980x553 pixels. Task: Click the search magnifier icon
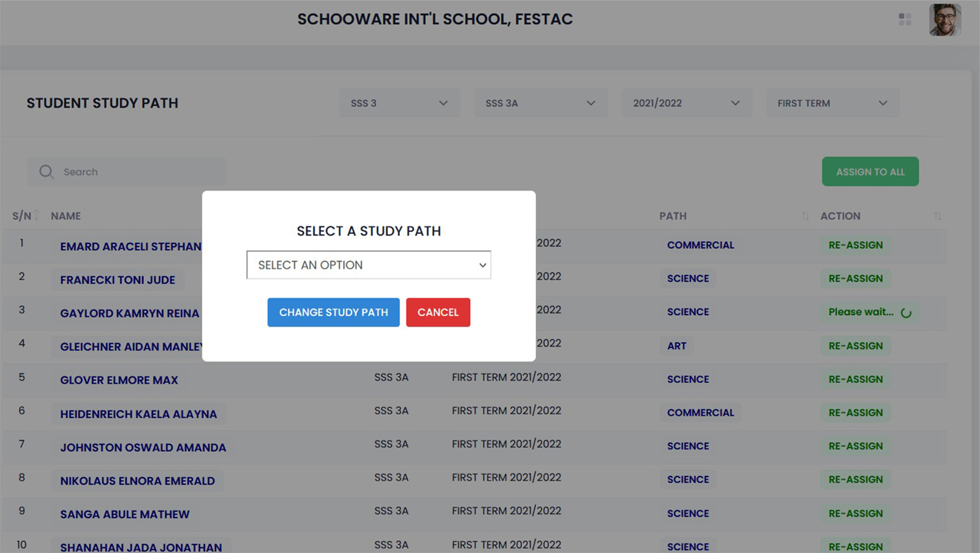coord(46,172)
